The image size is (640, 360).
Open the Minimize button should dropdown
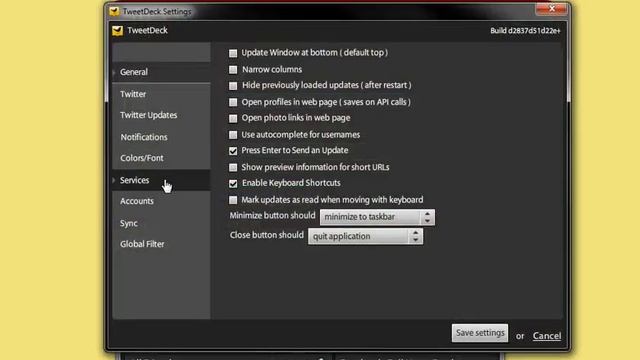(377, 217)
